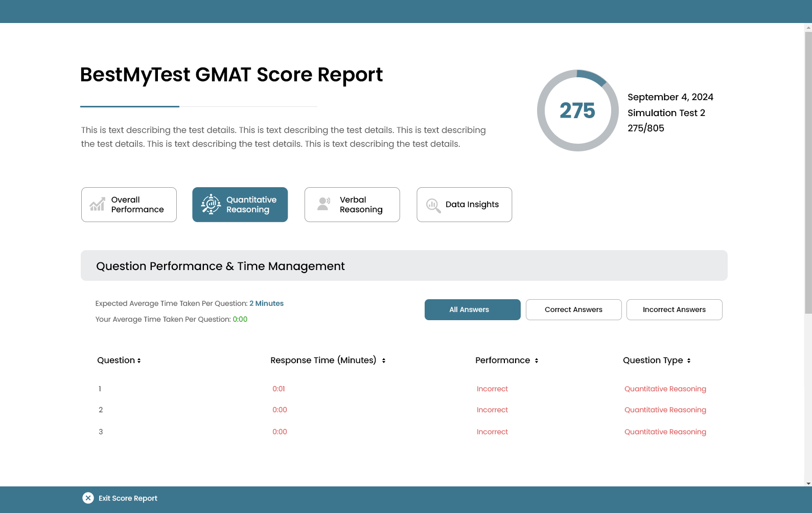Click Incorrect result for question 1
The width and height of the screenshot is (812, 513).
(492, 389)
